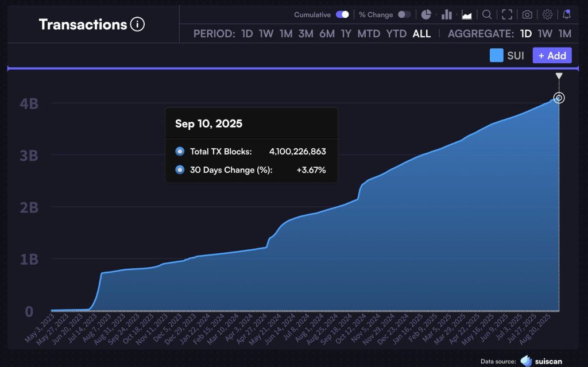The height and width of the screenshot is (367, 588).
Task: Set aggregate to 1W
Action: pyautogui.click(x=545, y=33)
